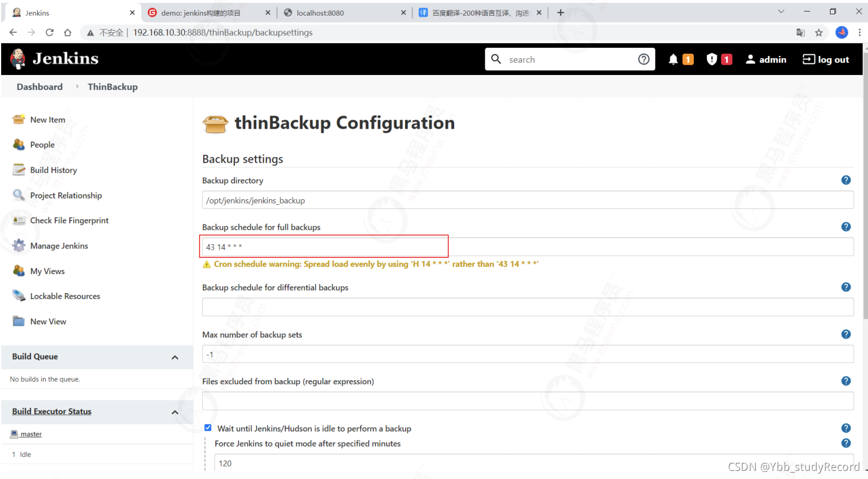Open security warnings shield icon
The width and height of the screenshot is (868, 479).
tap(712, 59)
